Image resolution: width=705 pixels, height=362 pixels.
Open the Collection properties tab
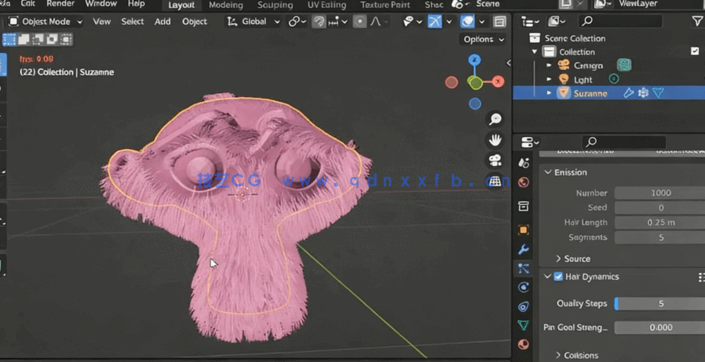tap(523, 206)
